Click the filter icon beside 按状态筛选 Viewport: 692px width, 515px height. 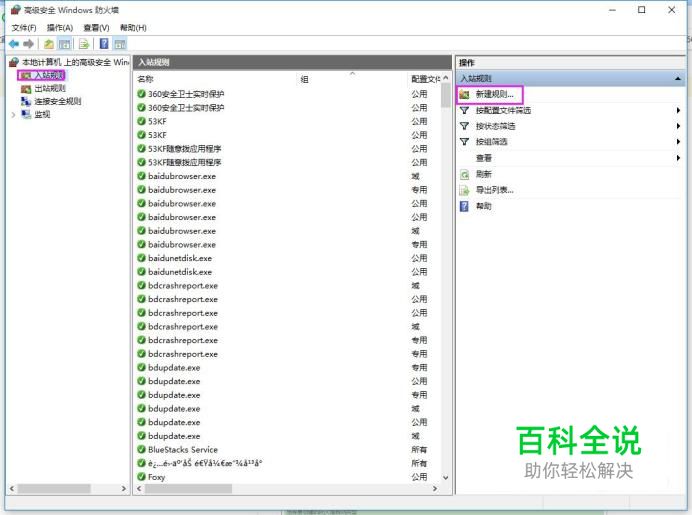pos(464,126)
